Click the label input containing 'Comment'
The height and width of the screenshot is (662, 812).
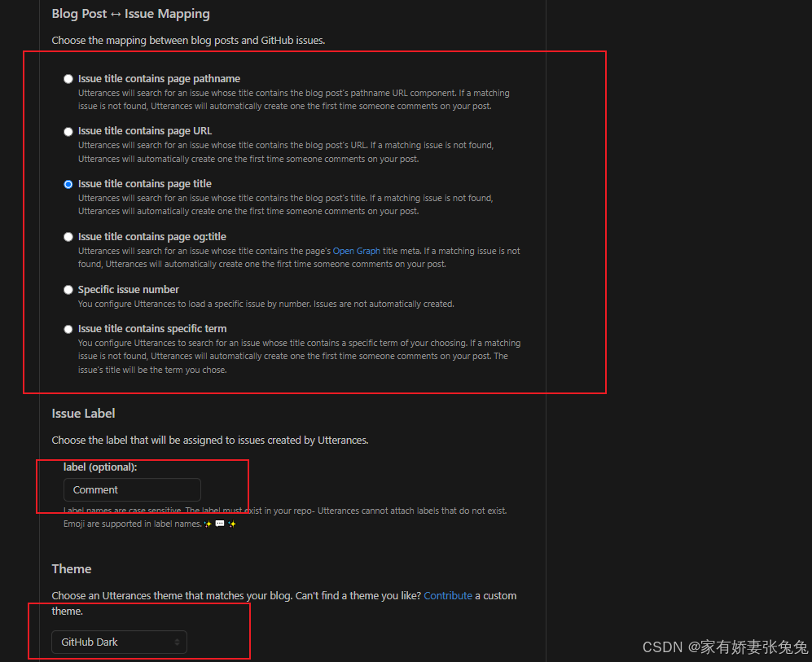132,489
